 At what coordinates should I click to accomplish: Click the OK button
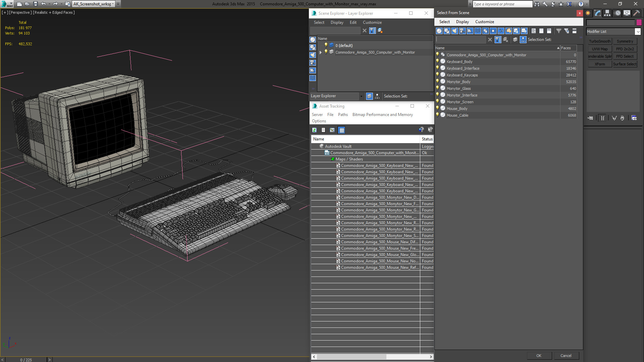539,356
